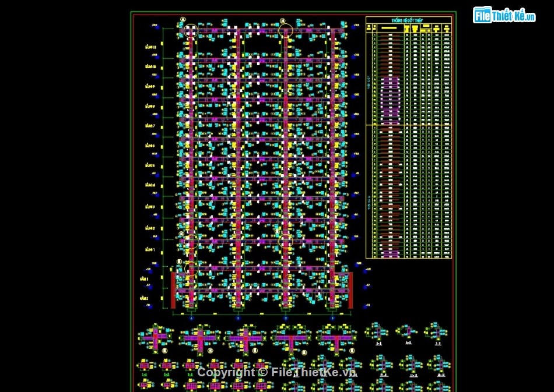The height and width of the screenshot is (392, 554).
Task: Click grid axis marker B below the frame
Action: [x=238, y=318]
